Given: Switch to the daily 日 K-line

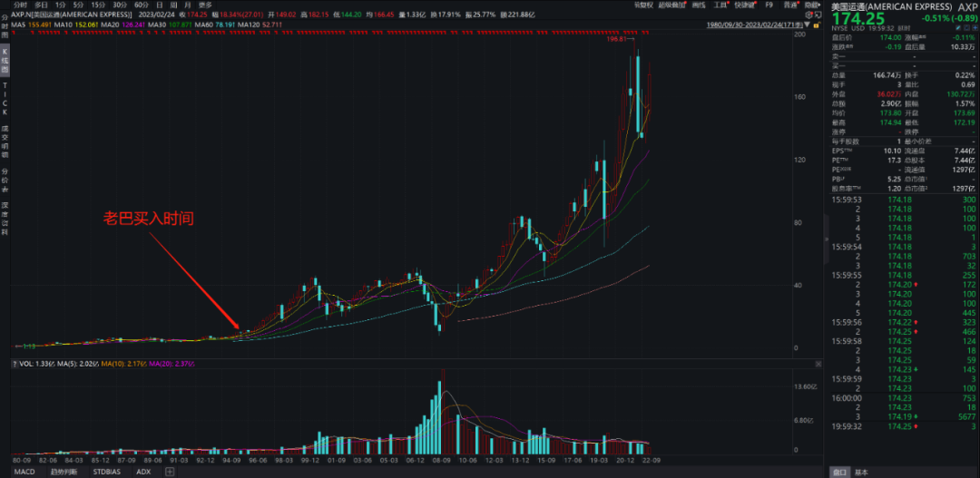Looking at the screenshot, I should point(160,5).
